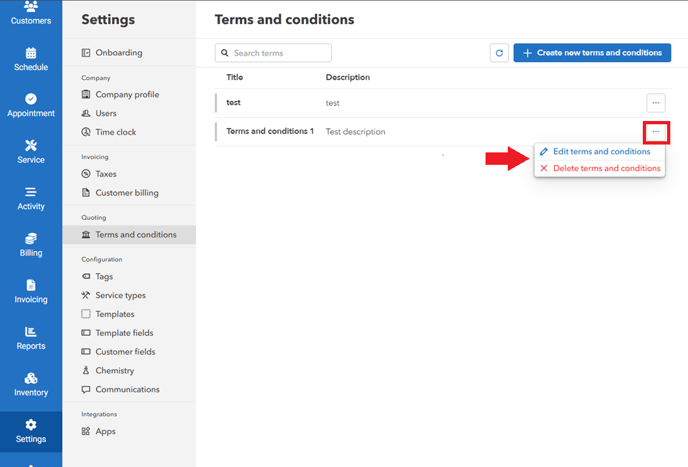The width and height of the screenshot is (688, 467).
Task: Choose Edit terms and conditions option
Action: [600, 152]
